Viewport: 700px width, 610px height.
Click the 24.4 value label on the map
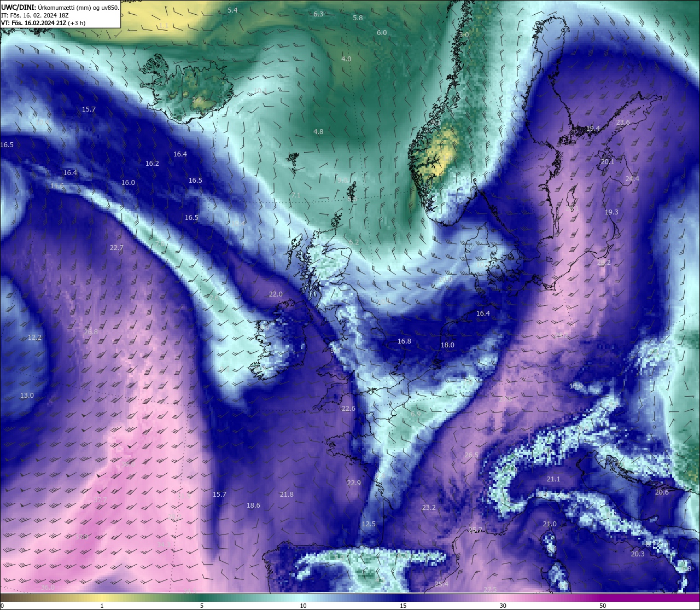click(632, 179)
